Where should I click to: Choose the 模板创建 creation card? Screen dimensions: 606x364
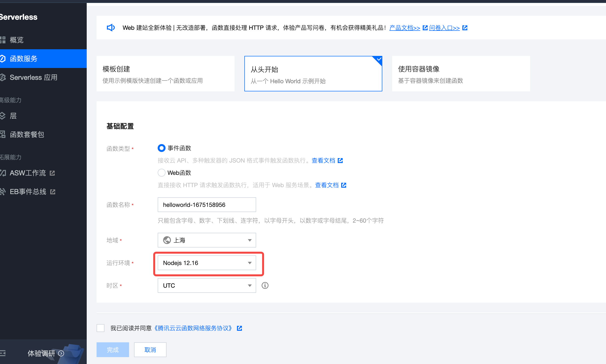coord(165,74)
